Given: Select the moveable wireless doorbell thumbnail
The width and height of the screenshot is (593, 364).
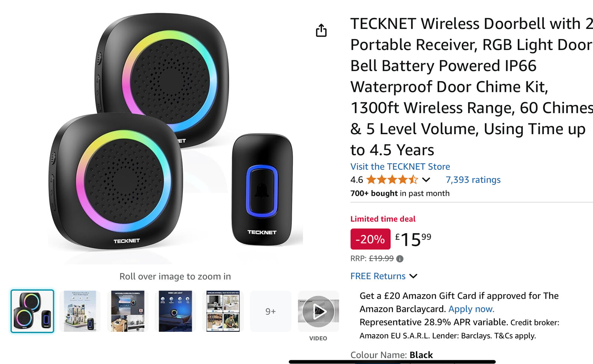Looking at the screenshot, I should [x=127, y=311].
